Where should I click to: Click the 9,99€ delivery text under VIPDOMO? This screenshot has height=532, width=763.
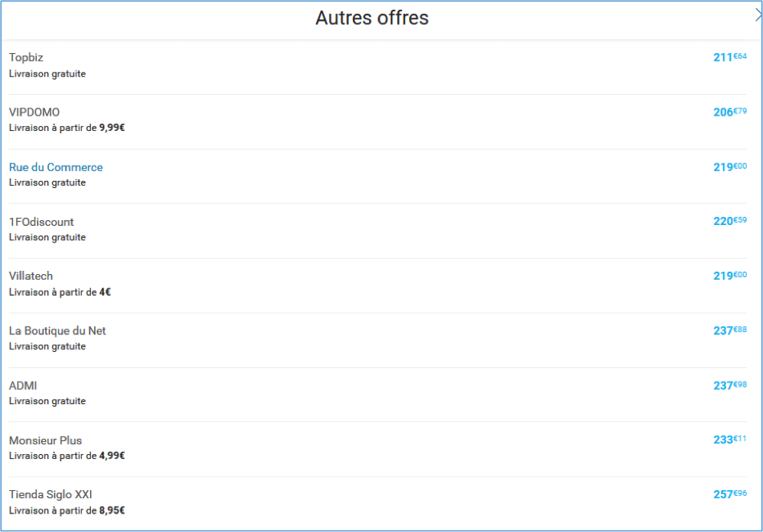point(112,128)
